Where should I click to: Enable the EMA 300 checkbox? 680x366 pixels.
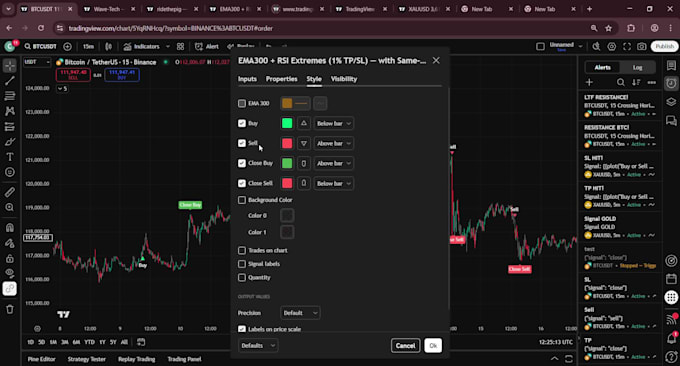click(242, 103)
